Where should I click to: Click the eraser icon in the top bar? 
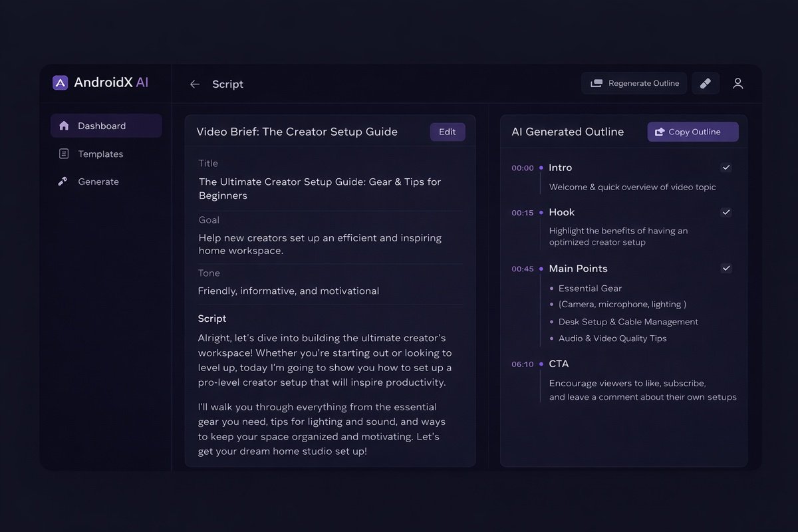[706, 83]
